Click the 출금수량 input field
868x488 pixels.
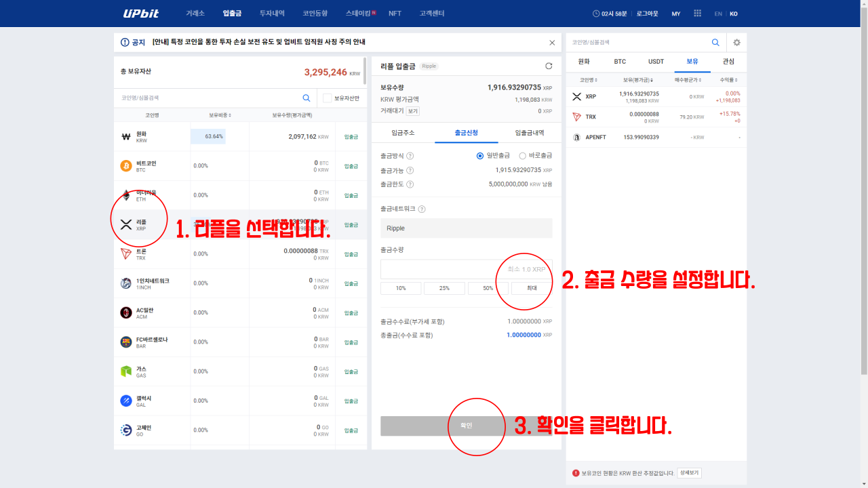pos(467,269)
